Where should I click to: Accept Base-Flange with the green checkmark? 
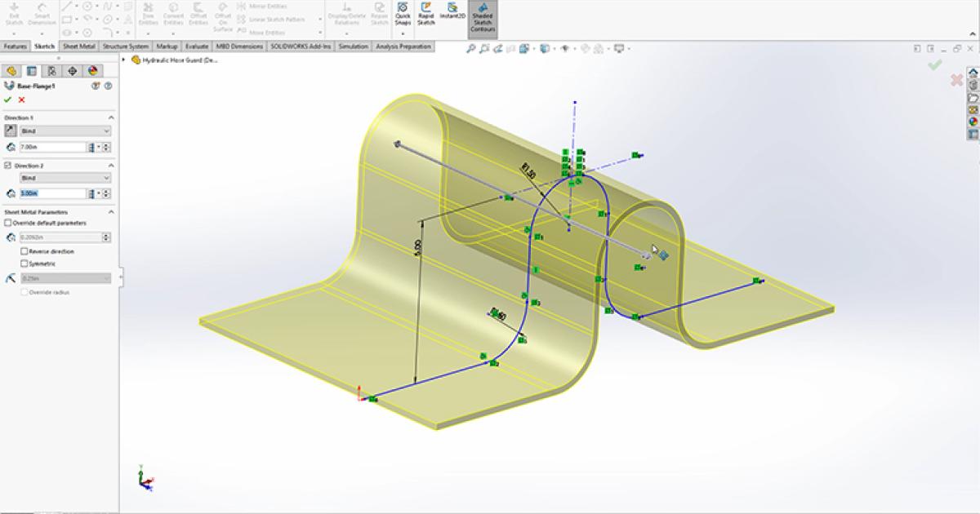8,100
